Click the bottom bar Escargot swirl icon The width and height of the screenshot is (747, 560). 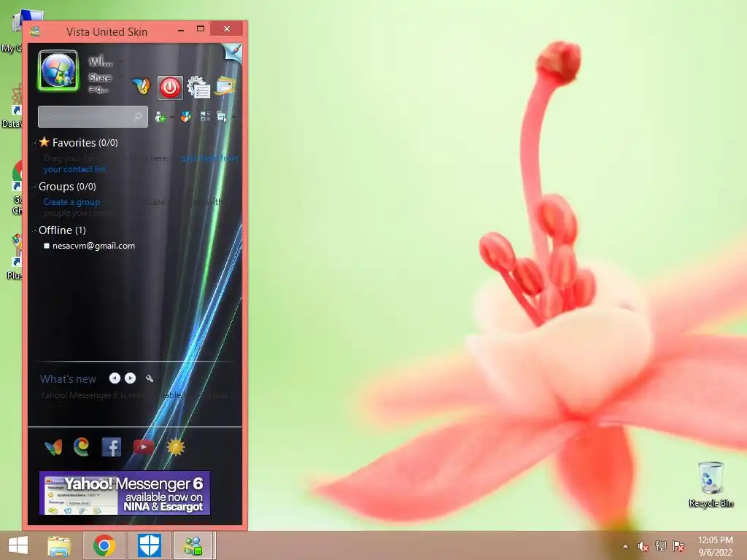pyautogui.click(x=82, y=447)
